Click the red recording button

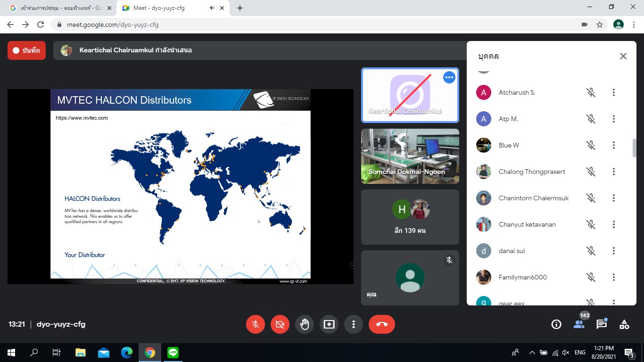click(26, 50)
